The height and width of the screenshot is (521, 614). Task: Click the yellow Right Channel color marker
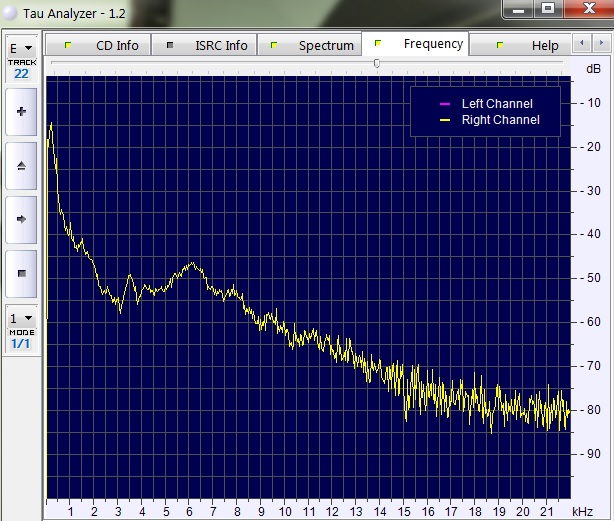(445, 120)
